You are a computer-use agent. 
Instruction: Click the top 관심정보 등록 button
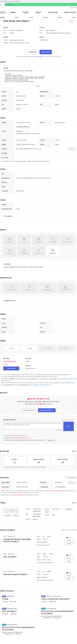[x=32, y=52]
